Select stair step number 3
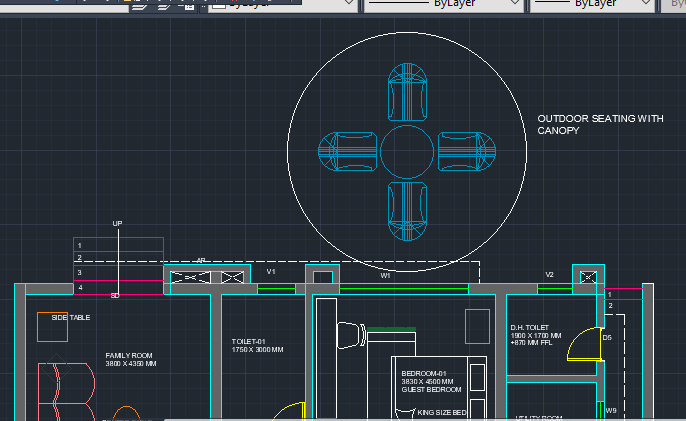Viewport: 686px width, 421px height. click(x=79, y=273)
